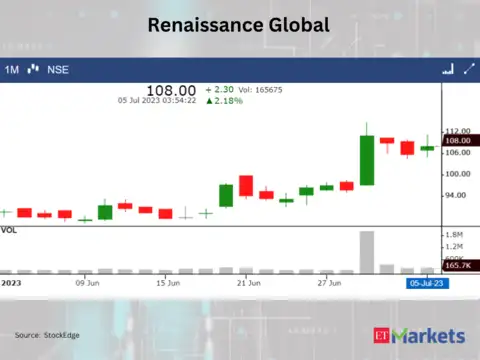Click the tallest green breakout candle
Image resolution: width=480 pixels, height=360 pixels.
tap(367, 160)
